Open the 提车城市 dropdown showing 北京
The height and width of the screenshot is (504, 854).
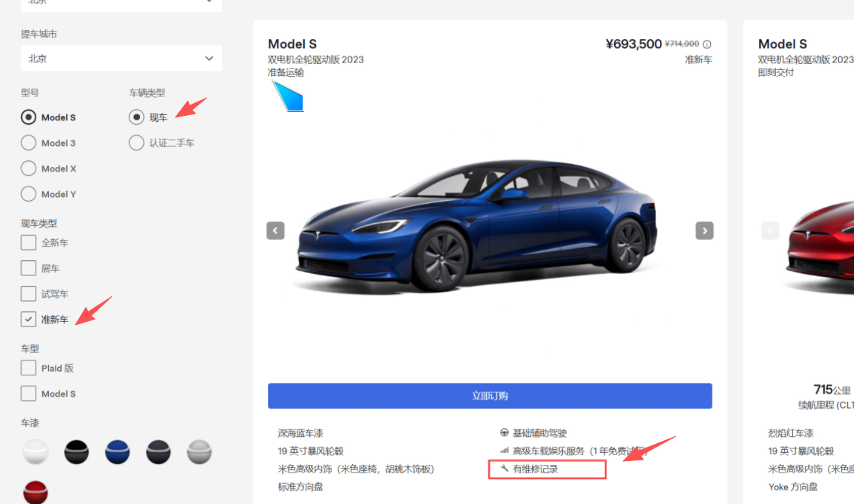click(x=121, y=58)
